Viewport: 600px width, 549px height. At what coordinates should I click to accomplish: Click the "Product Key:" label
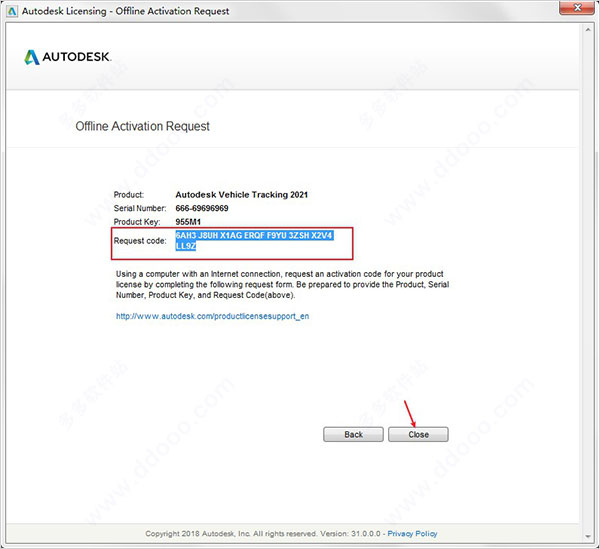(x=137, y=222)
